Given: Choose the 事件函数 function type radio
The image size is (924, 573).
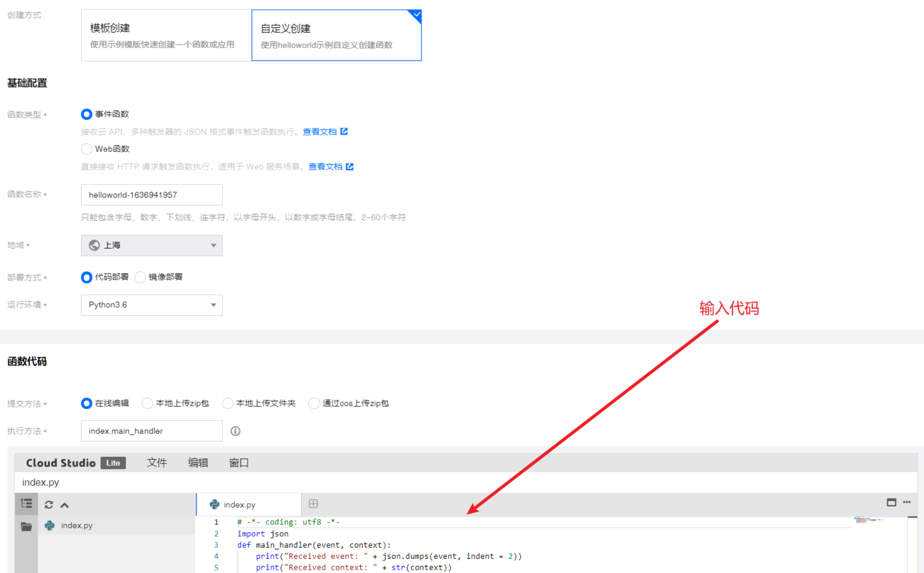Looking at the screenshot, I should coord(86,114).
